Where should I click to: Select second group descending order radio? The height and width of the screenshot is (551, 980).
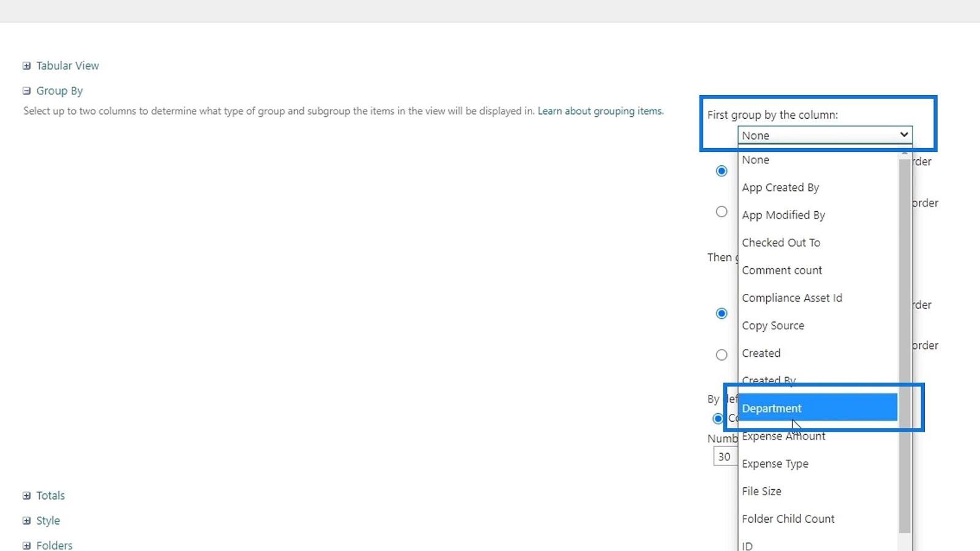coord(722,355)
